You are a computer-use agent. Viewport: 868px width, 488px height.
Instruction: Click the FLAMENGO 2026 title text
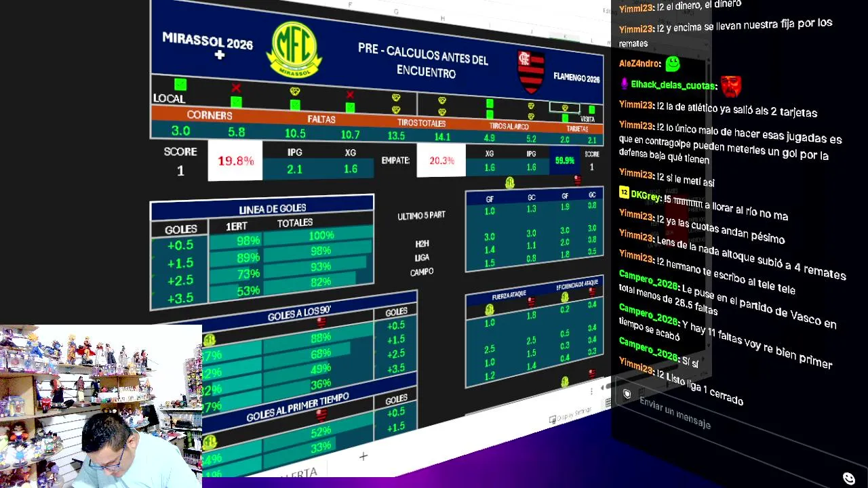(x=576, y=79)
